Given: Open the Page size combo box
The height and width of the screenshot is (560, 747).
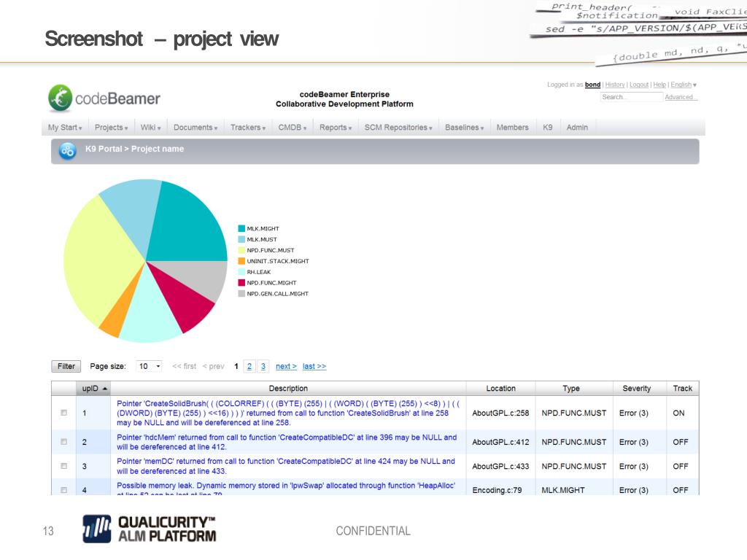Looking at the screenshot, I should click(149, 366).
